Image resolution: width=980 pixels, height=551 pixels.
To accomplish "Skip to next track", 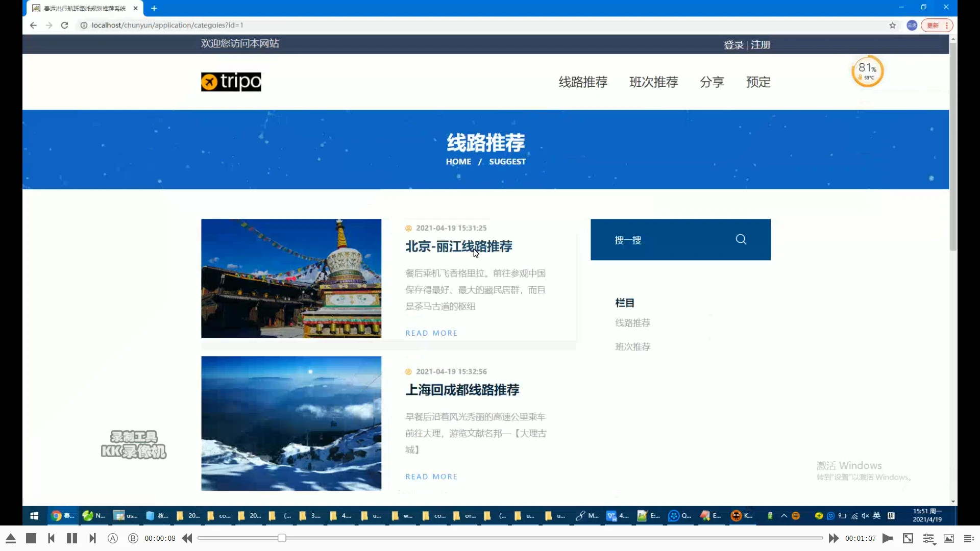I will pos(92,538).
